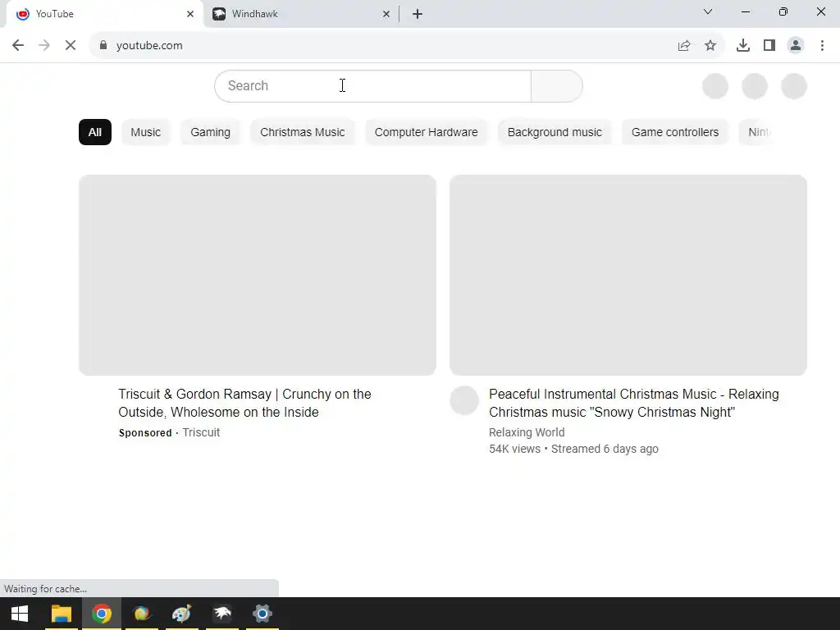The image size is (840, 630).
Task: Open the Chrome profile menu
Action: (796, 46)
